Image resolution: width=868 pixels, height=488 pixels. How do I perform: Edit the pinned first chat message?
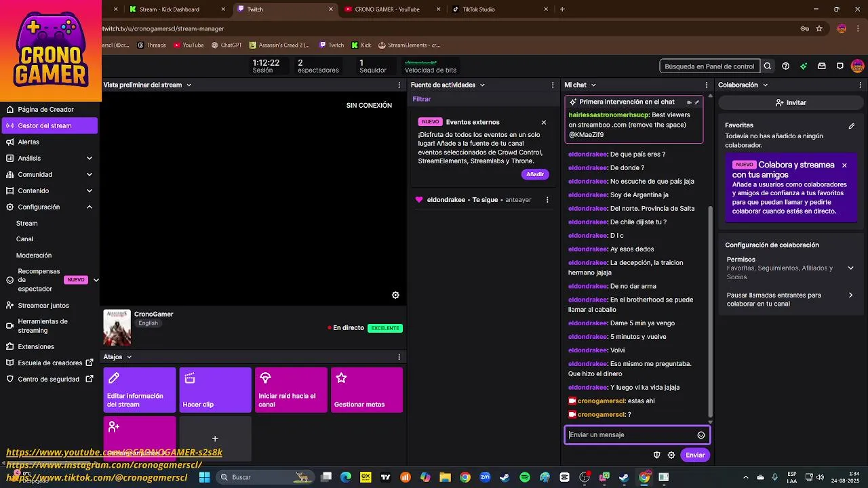[697, 102]
